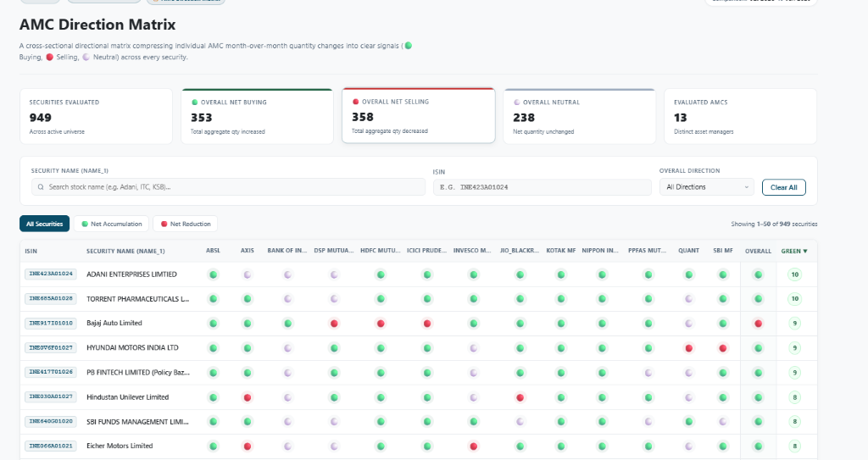Click red Jio_BlackRock dot for Hindustan Unilever
Screen dimensions: 868x460
pyautogui.click(x=520, y=397)
